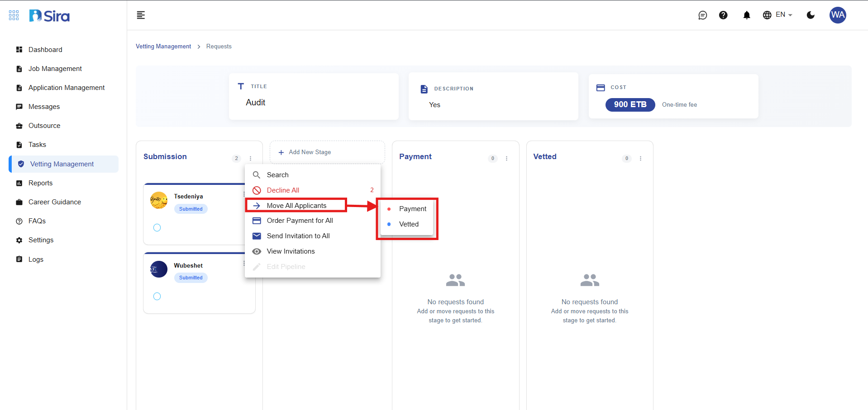Pick the red-dot Payment stage in submenu
The width and height of the screenshot is (868, 410).
point(412,209)
